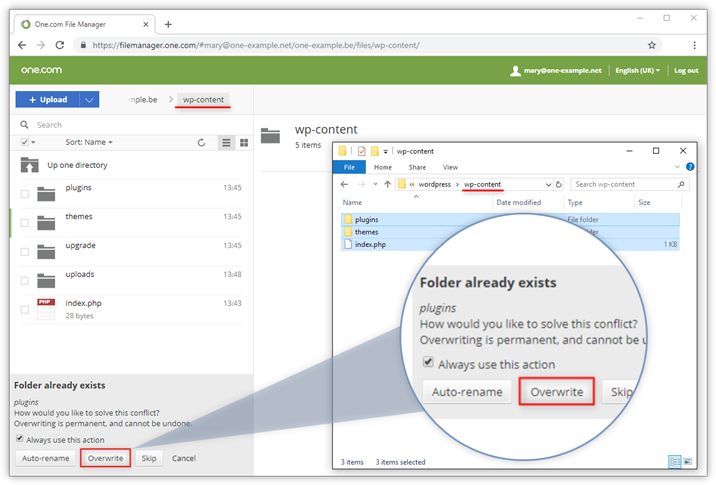Tick the checkbox for uploads folder
Screen dimensions: 716x485
[x=25, y=280]
